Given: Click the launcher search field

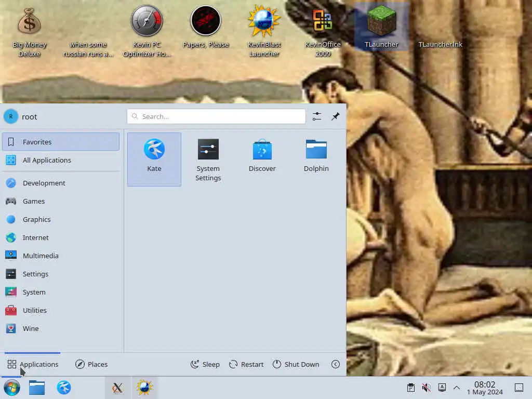Looking at the screenshot, I should (216, 116).
